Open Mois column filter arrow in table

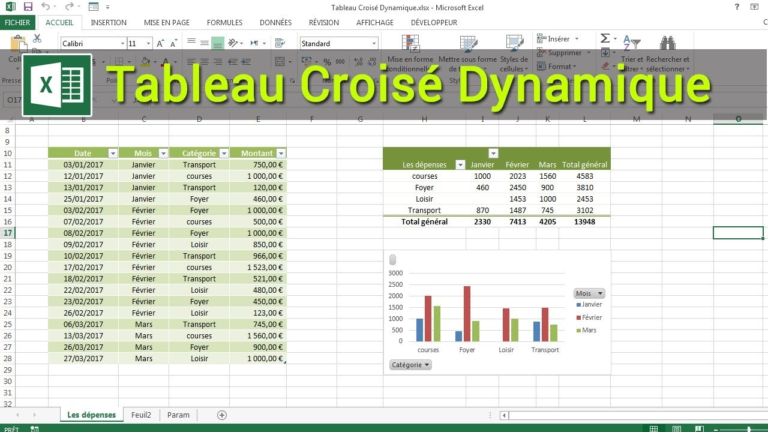[x=163, y=153]
